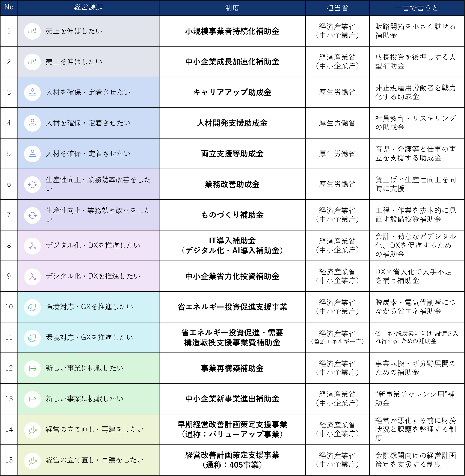Viewport: 465px width, 476px height.
Task: Click leaf icon in second 環境対応・GX row
Action: pos(32,338)
